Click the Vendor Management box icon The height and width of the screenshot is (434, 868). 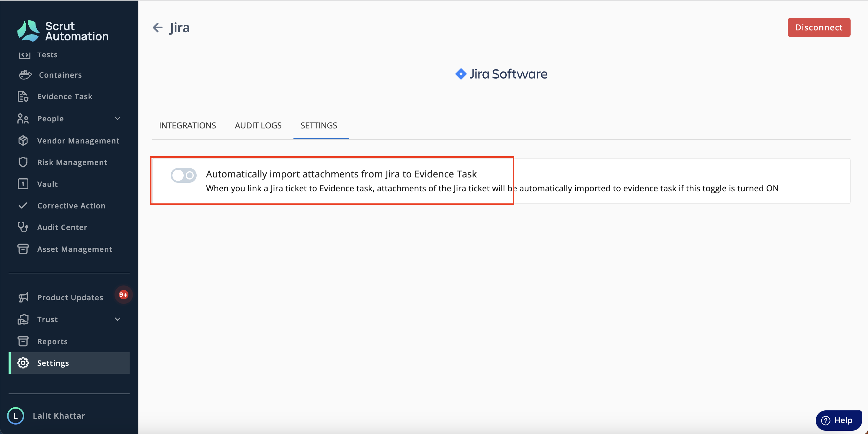coord(23,141)
